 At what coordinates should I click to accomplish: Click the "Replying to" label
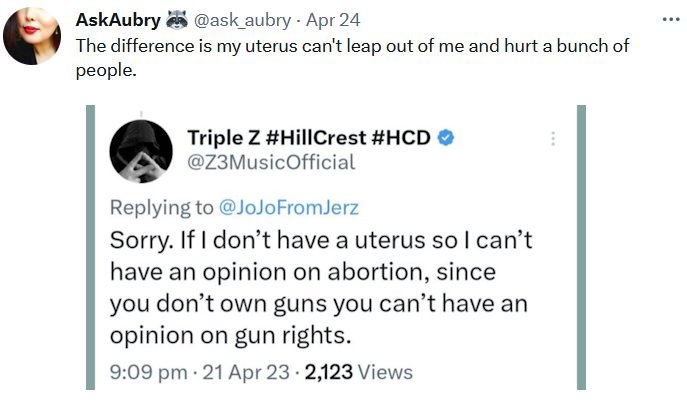click(161, 207)
